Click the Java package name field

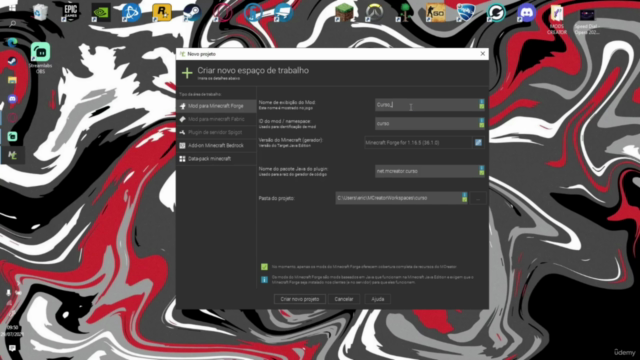pos(427,171)
